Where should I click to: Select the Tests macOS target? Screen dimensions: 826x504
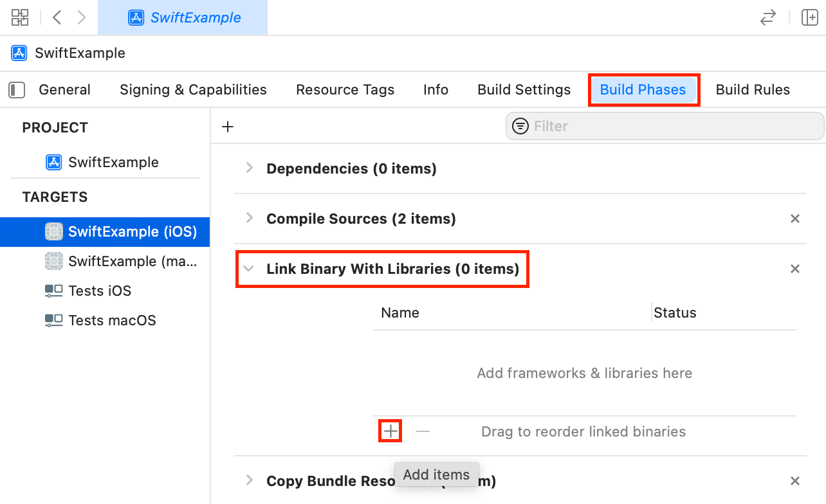click(x=112, y=320)
